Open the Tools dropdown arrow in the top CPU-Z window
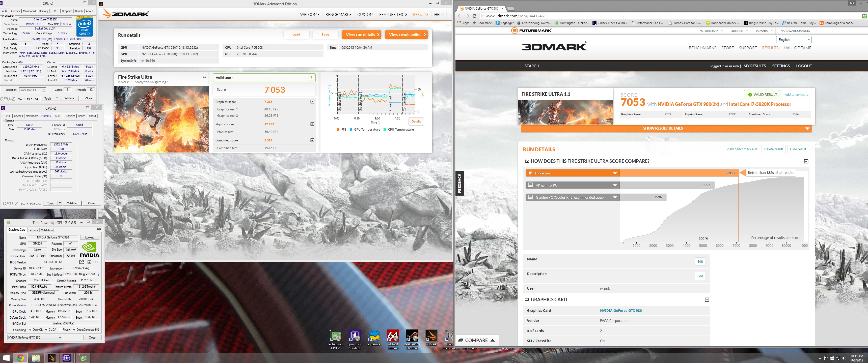 coord(57,98)
